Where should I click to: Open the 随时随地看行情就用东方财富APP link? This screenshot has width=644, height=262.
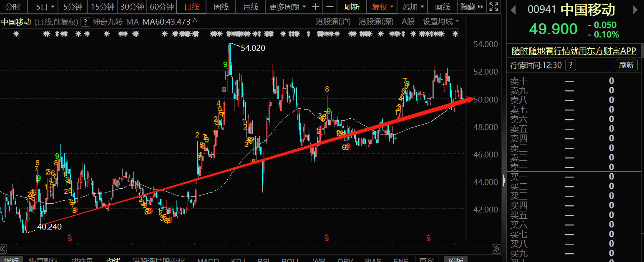[574, 51]
